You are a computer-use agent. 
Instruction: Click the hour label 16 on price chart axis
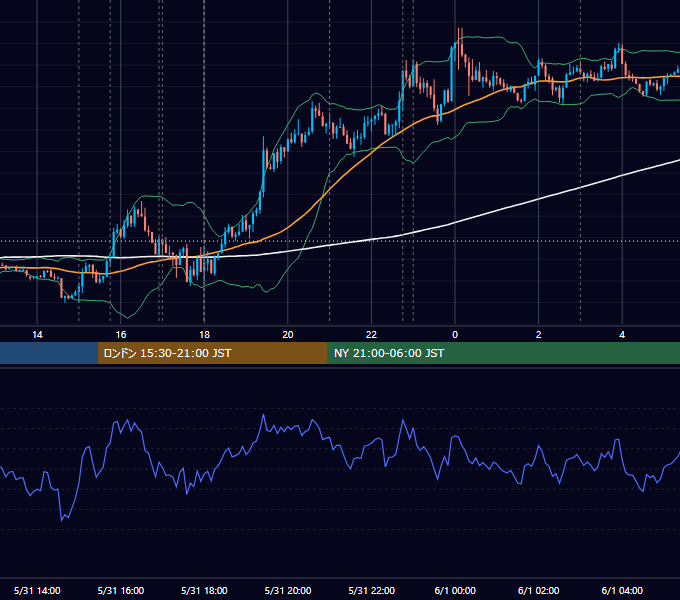tap(121, 335)
